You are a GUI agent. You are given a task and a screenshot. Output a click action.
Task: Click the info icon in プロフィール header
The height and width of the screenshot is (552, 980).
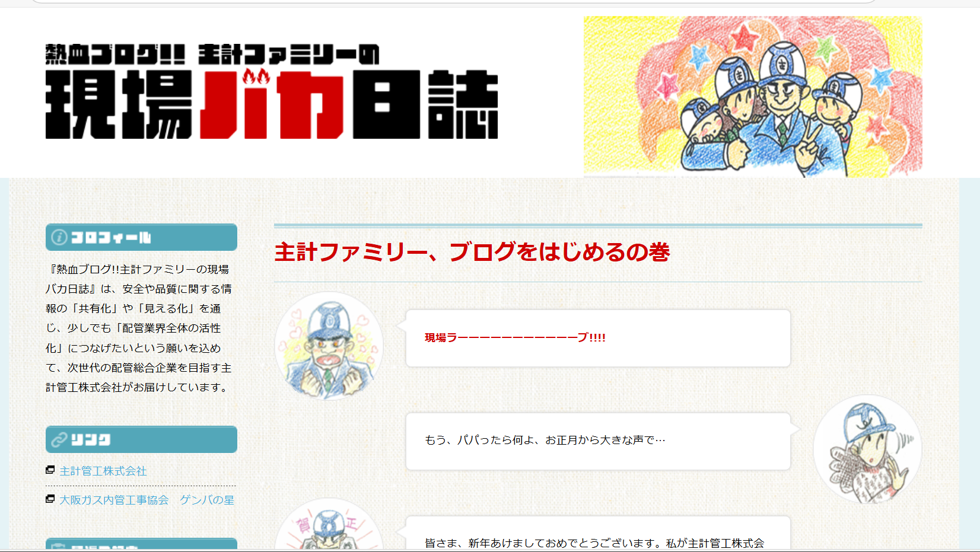coord(59,237)
